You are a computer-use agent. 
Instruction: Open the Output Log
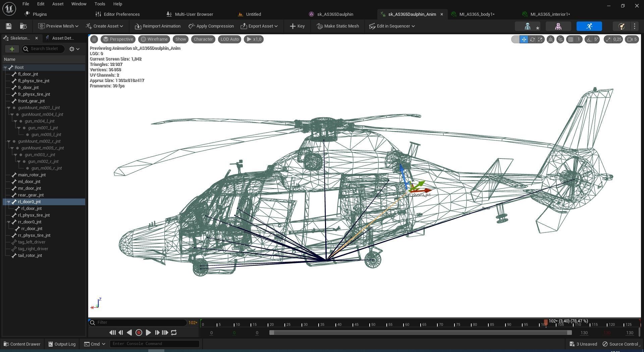[62, 344]
